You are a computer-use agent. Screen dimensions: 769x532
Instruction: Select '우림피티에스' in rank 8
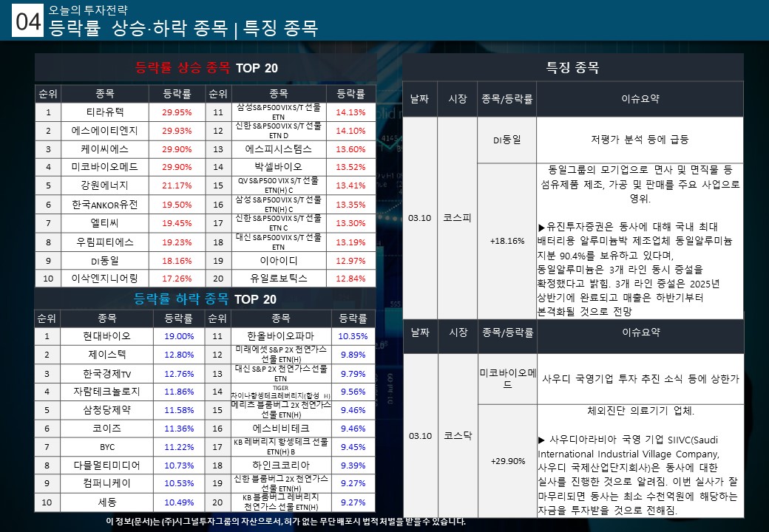click(105, 242)
